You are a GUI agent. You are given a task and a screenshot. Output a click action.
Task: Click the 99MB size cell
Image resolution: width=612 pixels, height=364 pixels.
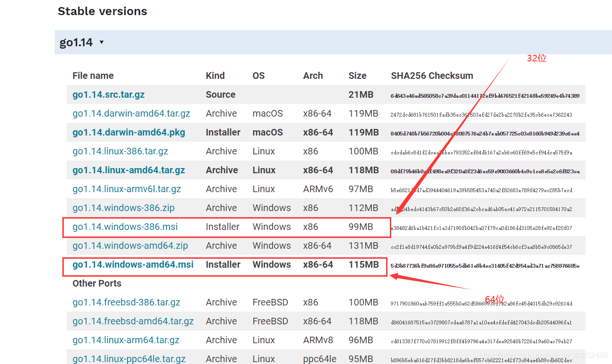pyautogui.click(x=361, y=227)
